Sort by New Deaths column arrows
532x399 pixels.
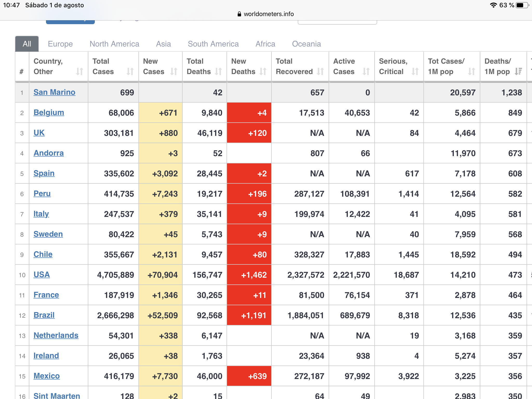point(263,71)
